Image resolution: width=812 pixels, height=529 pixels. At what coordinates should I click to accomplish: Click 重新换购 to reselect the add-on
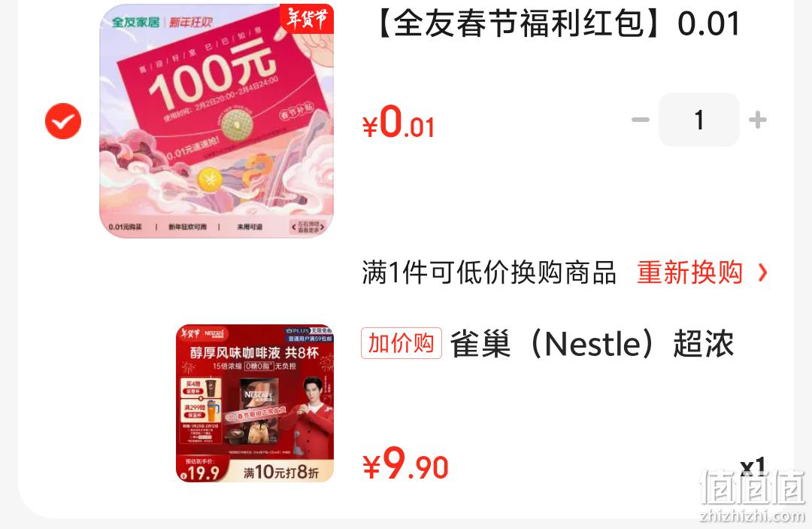pyautogui.click(x=689, y=272)
